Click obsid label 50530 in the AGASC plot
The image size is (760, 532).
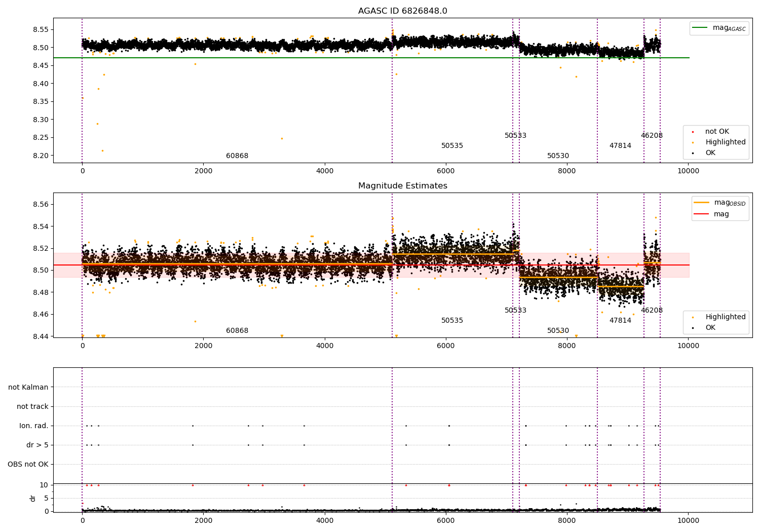pyautogui.click(x=558, y=156)
